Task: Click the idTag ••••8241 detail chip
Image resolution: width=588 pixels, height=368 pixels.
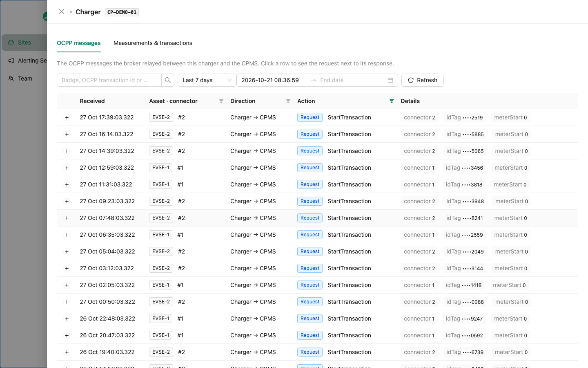Action: coord(465,218)
